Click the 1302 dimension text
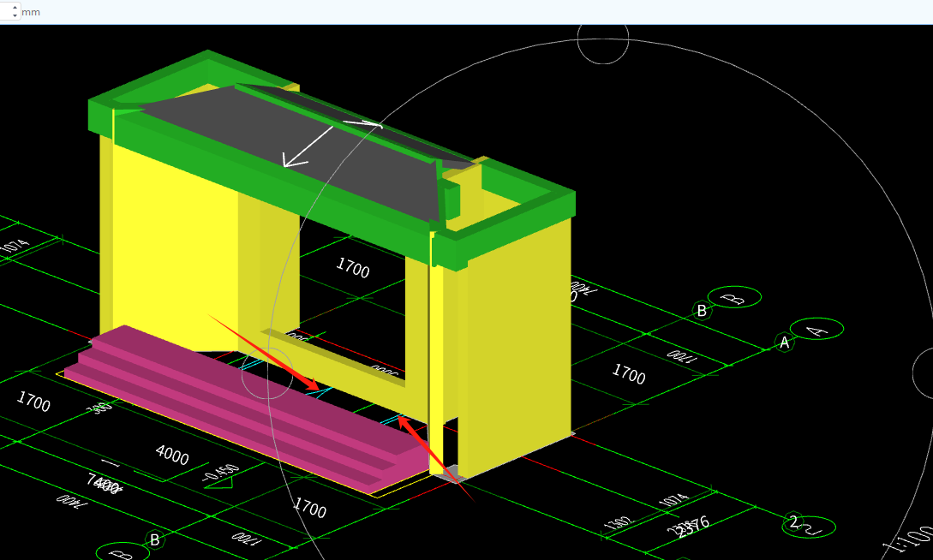The width and height of the screenshot is (933, 560). pyautogui.click(x=619, y=524)
